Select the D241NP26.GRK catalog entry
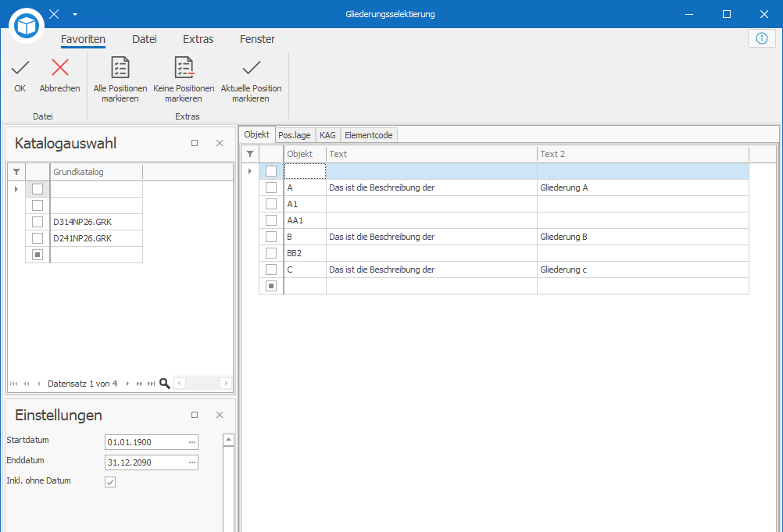 pyautogui.click(x=96, y=238)
